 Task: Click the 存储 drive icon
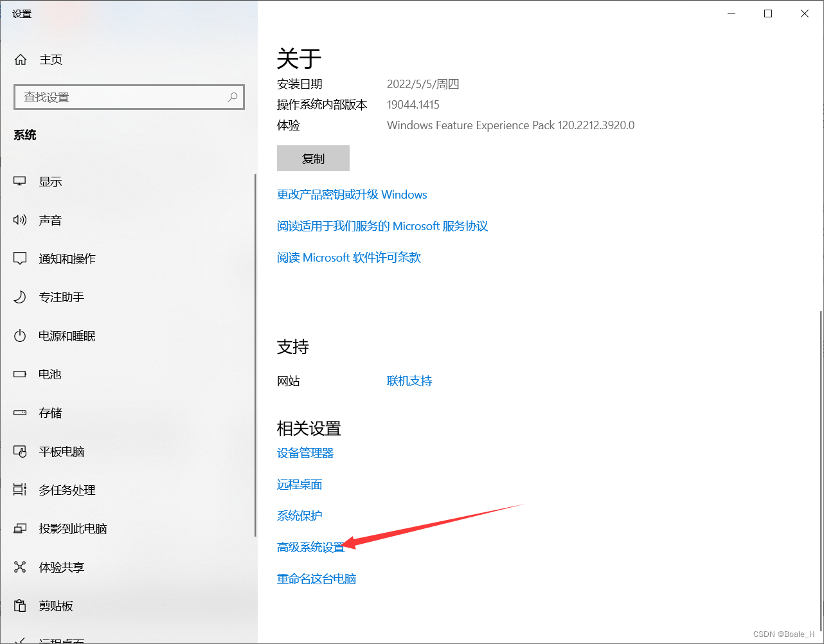point(20,413)
